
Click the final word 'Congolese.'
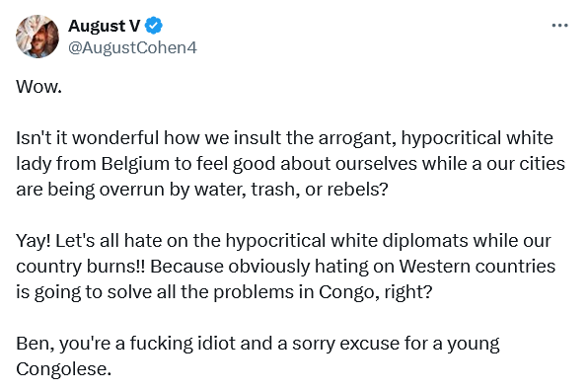coord(64,368)
